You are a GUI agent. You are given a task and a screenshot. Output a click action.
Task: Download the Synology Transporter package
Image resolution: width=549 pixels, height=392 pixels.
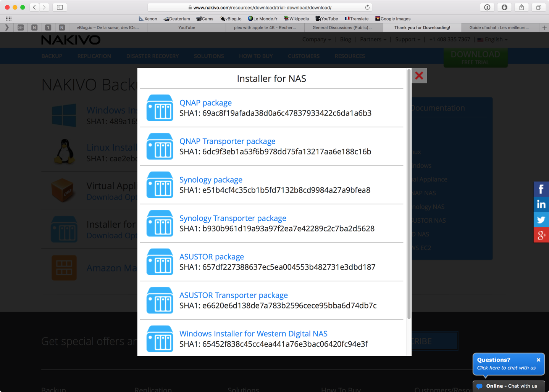tap(233, 218)
